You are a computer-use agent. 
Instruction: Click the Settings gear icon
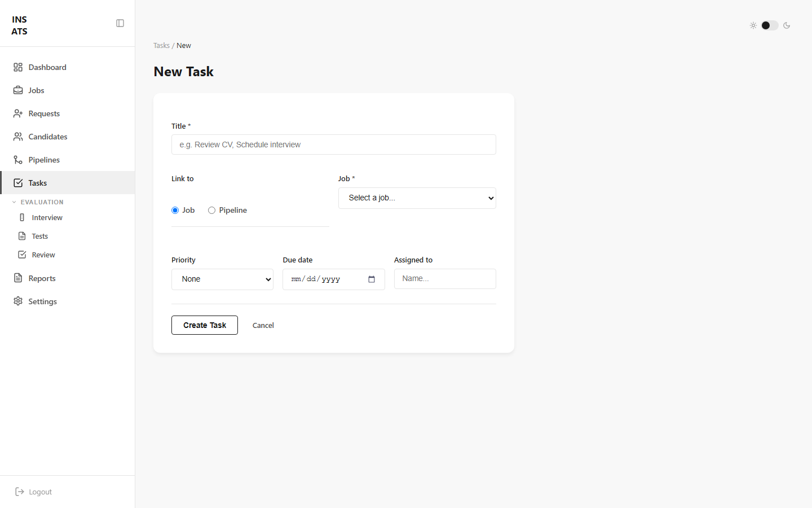18,301
